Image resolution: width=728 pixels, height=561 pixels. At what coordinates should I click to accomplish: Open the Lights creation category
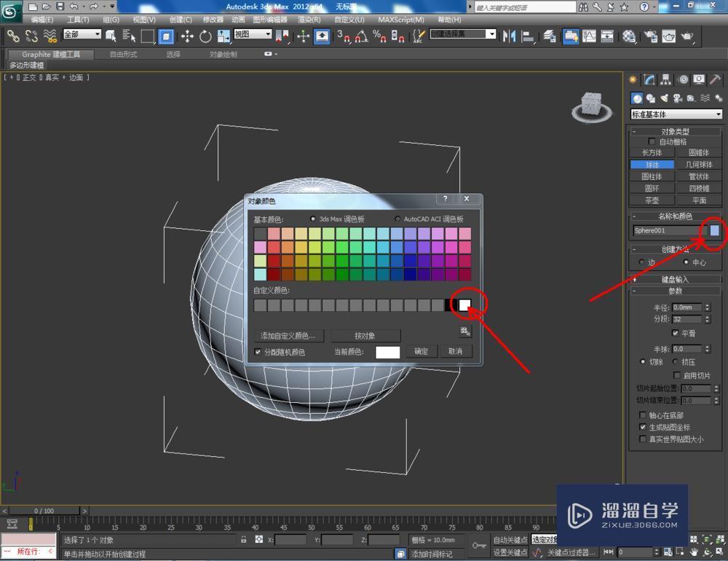[665, 98]
